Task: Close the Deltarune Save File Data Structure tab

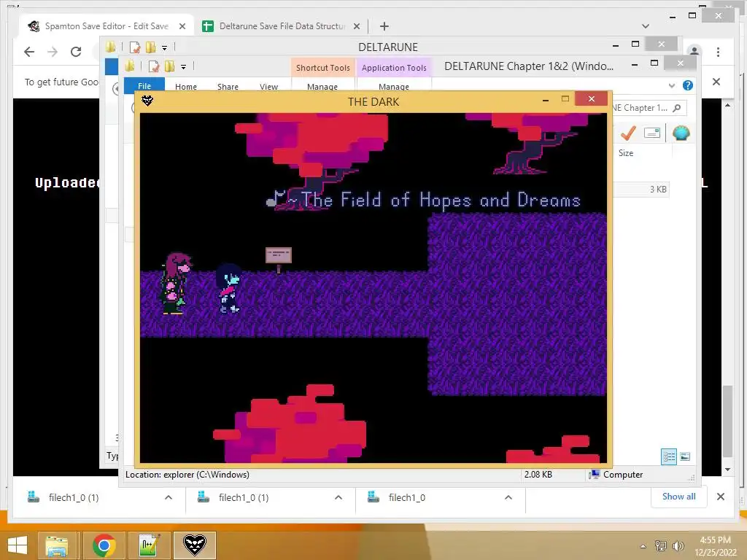Action: tap(356, 26)
